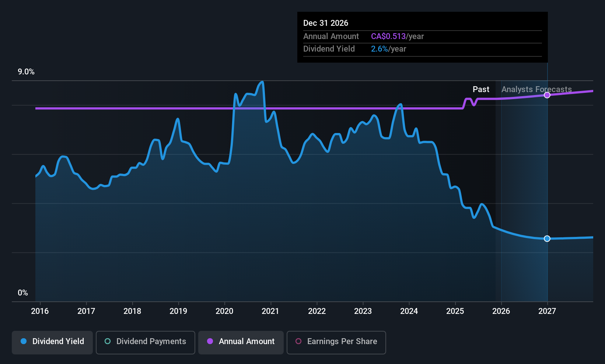Click the pink circle icon beside Earnings Per Share
The image size is (605, 364).
pyautogui.click(x=298, y=342)
